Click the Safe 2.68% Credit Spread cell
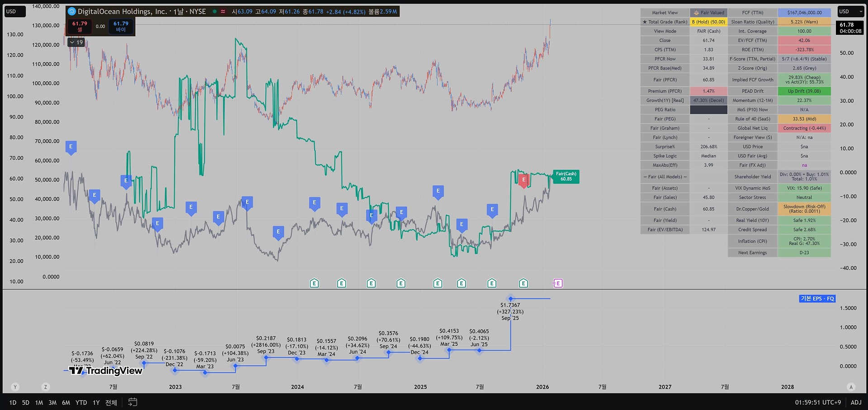Image resolution: width=868 pixels, height=410 pixels. point(804,229)
